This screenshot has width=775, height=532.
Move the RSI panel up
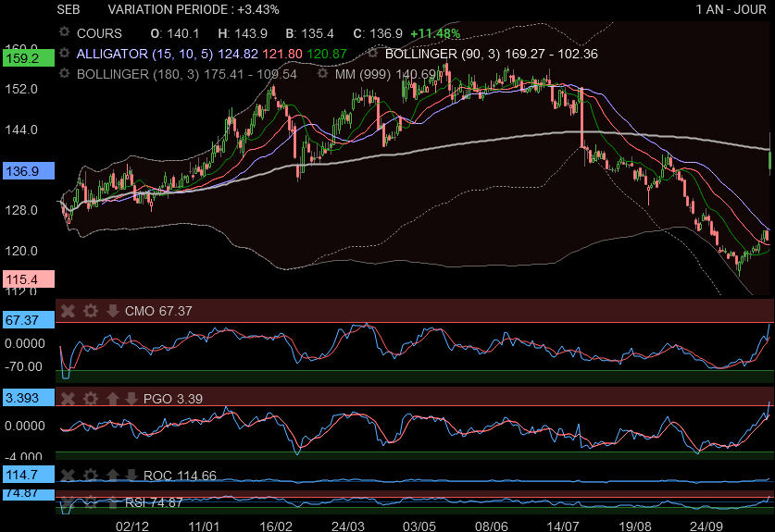coord(113,502)
